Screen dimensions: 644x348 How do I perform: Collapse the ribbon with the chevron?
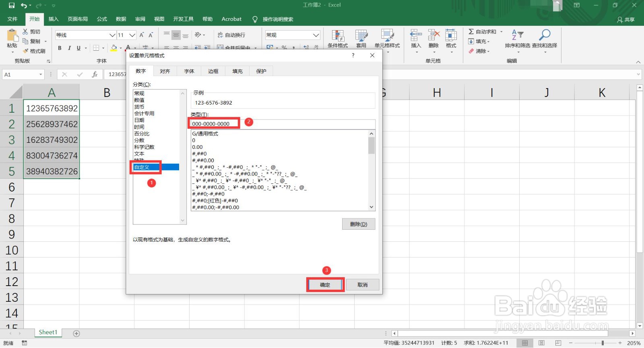(x=638, y=62)
